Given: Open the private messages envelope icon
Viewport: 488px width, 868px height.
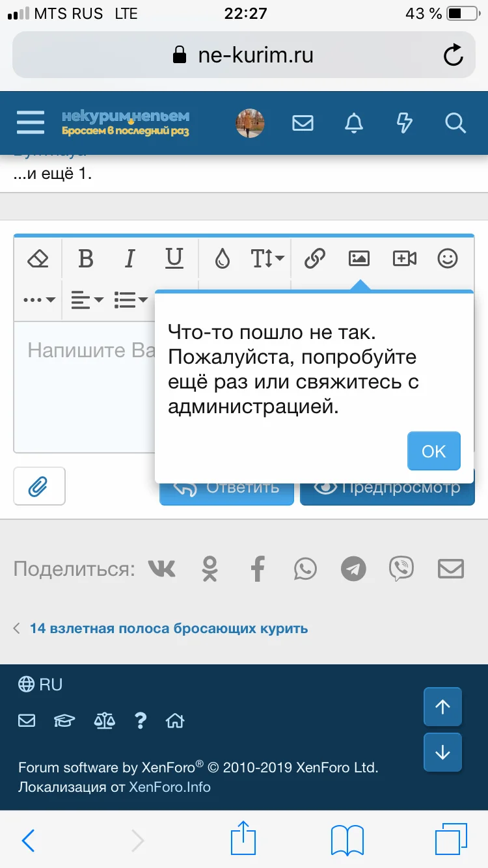Looking at the screenshot, I should [x=303, y=123].
